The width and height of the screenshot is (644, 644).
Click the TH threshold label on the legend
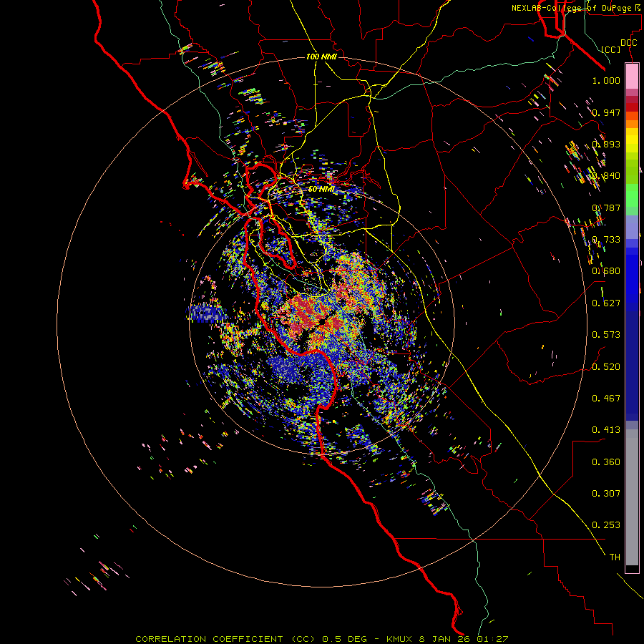615,557
